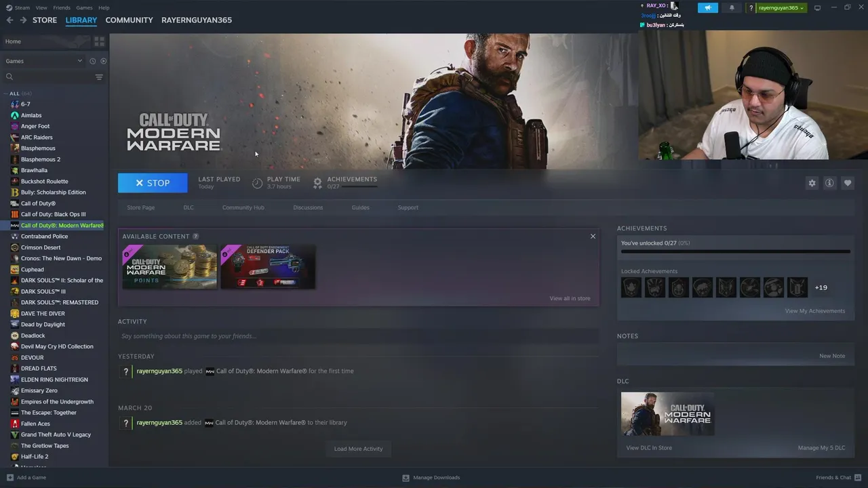Open Available Content help question icon
Image resolution: width=868 pixels, height=488 pixels.
pyautogui.click(x=195, y=237)
